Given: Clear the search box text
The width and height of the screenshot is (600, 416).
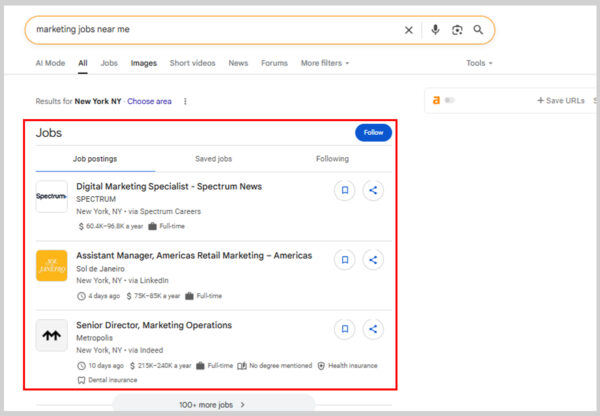Looking at the screenshot, I should [408, 30].
